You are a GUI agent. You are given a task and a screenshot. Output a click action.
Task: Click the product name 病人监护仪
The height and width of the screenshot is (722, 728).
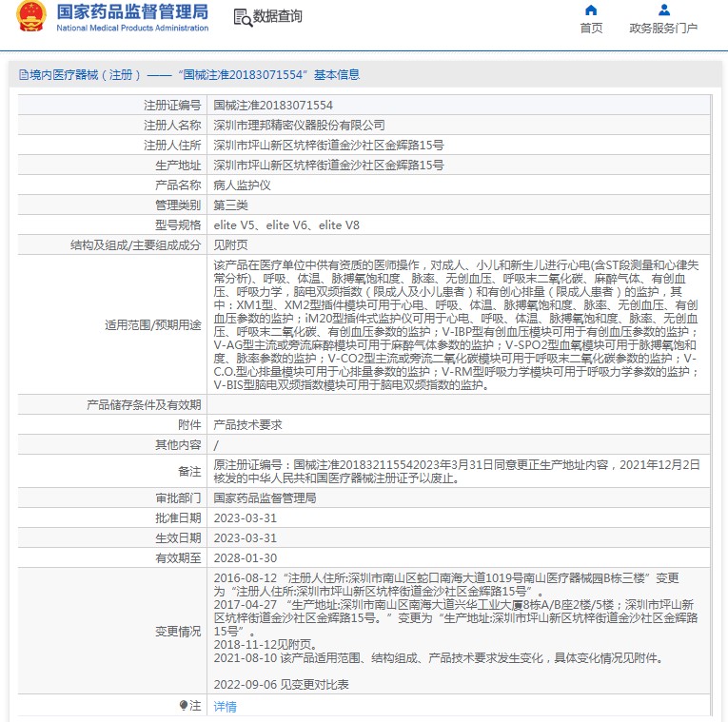pos(242,185)
